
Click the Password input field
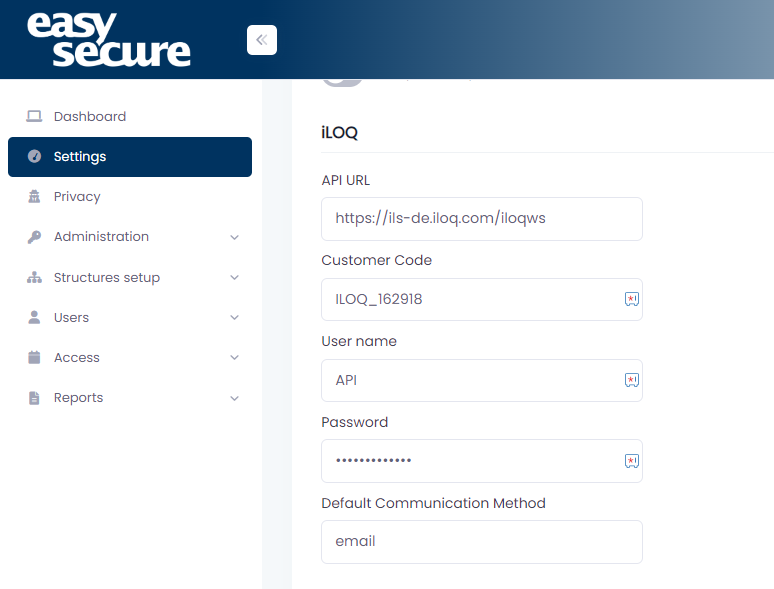(x=482, y=461)
